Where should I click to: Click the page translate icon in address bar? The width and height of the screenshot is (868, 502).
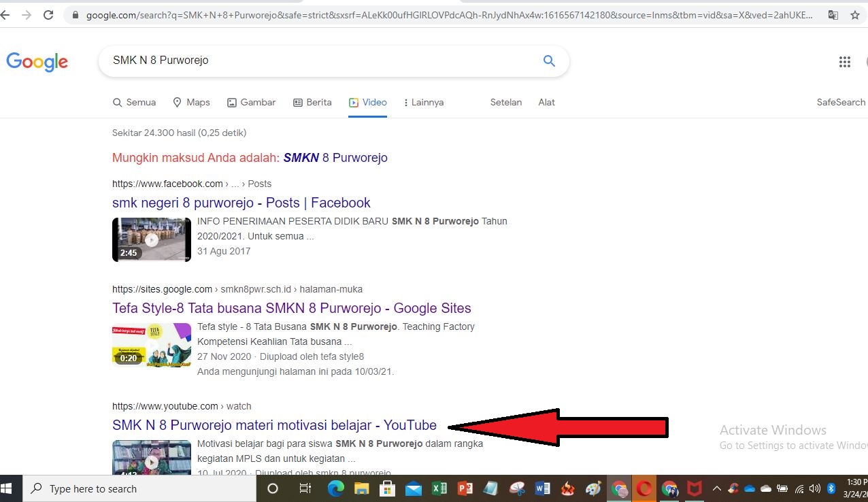[833, 14]
